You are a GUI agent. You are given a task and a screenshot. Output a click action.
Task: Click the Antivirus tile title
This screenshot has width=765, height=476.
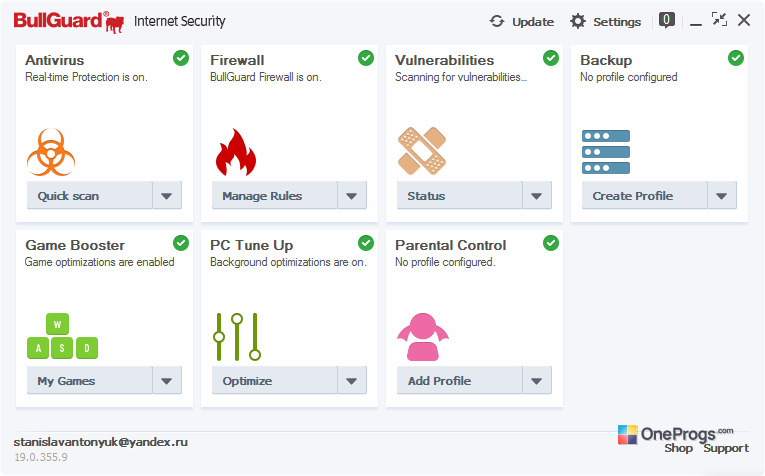[55, 60]
